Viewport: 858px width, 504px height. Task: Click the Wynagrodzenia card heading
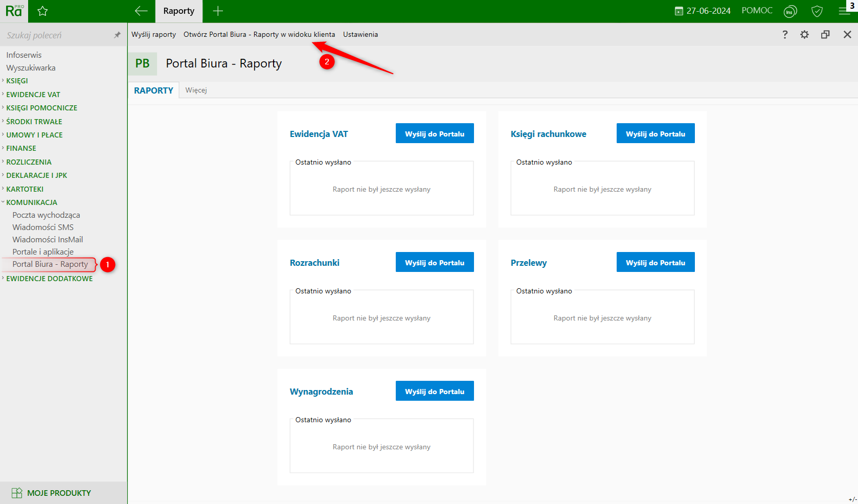point(321,392)
